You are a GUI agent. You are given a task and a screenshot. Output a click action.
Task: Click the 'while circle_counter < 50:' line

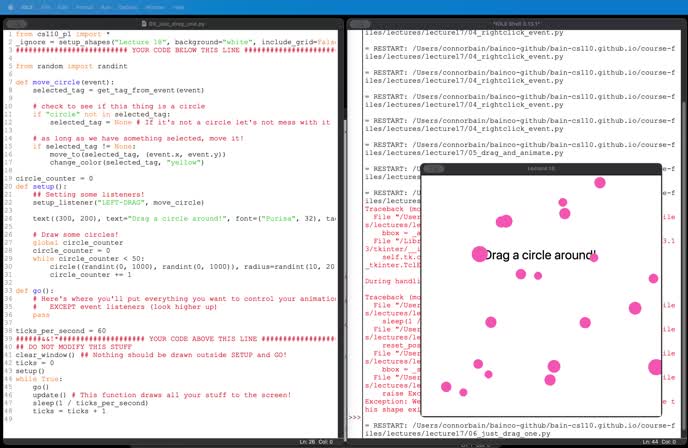pos(88,259)
